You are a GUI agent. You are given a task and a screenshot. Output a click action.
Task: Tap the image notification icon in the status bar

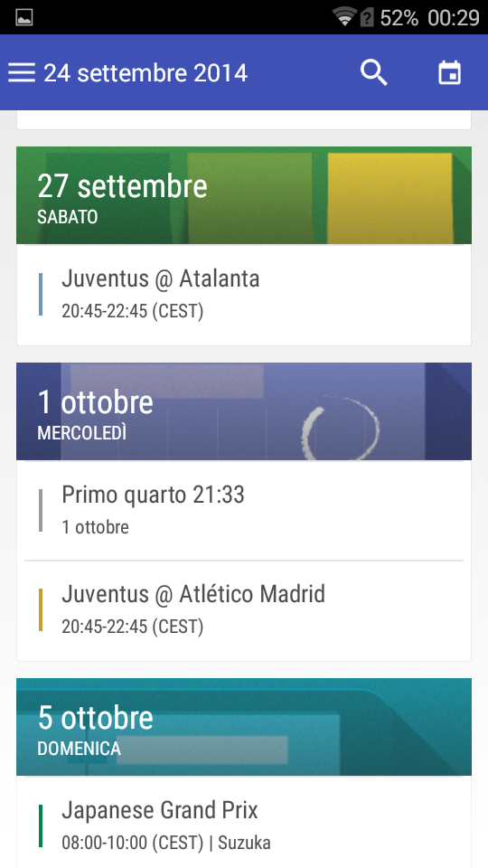point(23,17)
